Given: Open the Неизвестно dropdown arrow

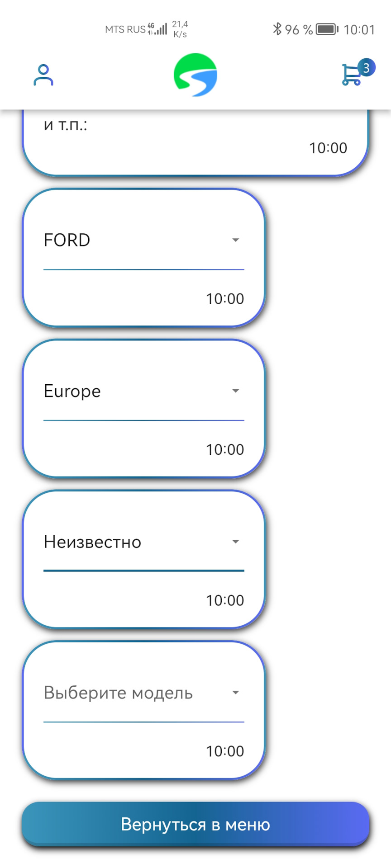Looking at the screenshot, I should 235,542.
